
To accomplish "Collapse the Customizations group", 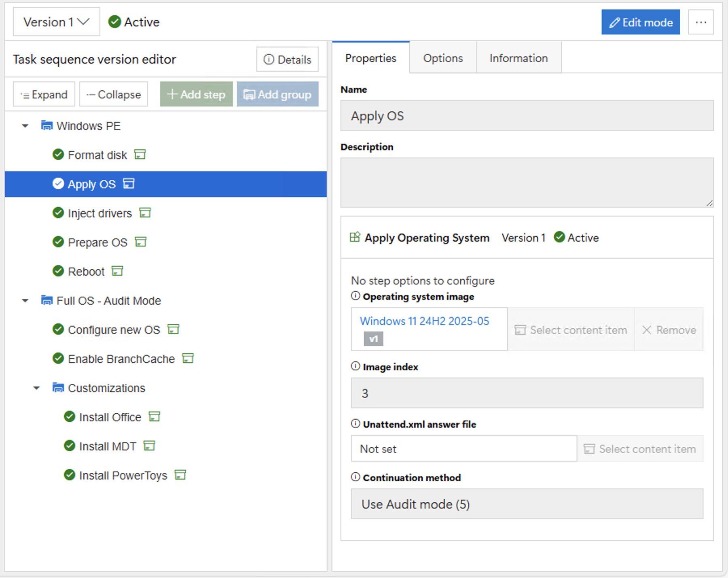I will point(36,387).
